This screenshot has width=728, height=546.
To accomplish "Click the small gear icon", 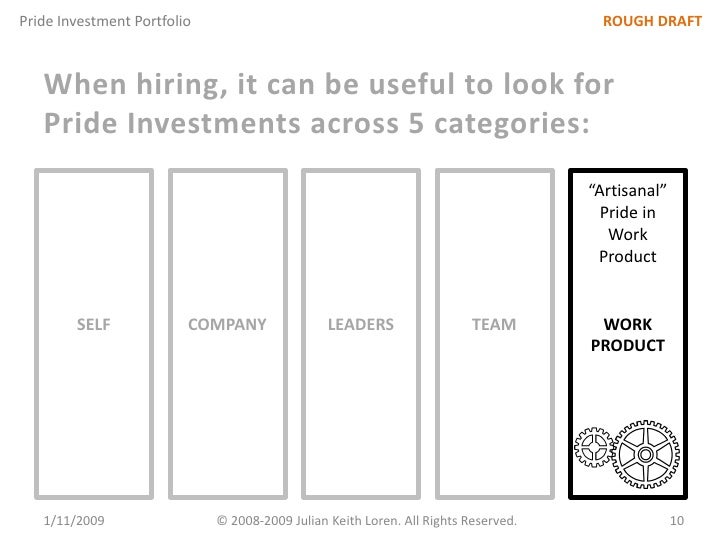I will (x=593, y=448).
